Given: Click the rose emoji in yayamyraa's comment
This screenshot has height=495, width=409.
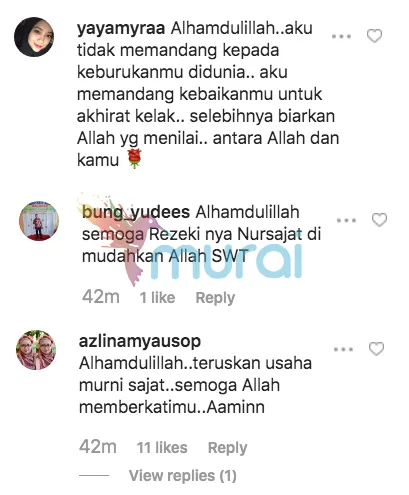Looking at the screenshot, I should coord(135,159).
